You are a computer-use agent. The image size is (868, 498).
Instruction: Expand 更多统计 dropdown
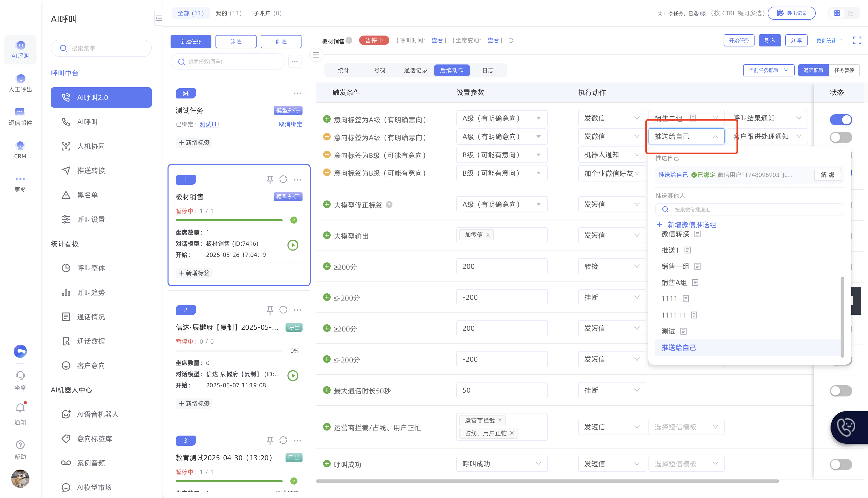point(829,41)
